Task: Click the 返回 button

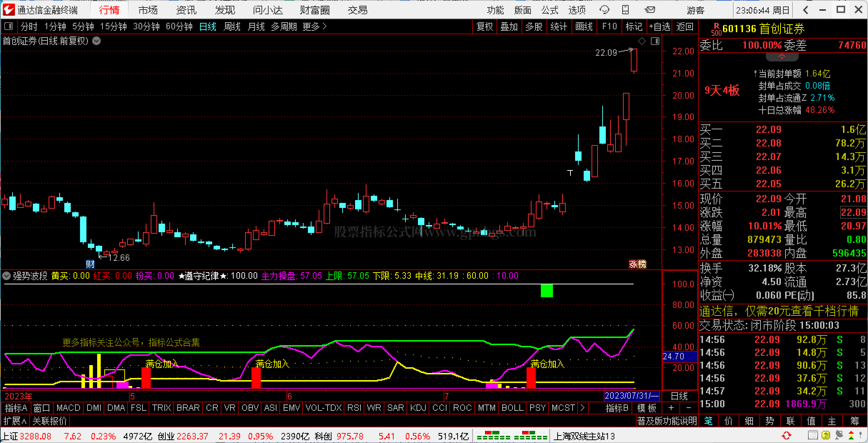Action: [685, 26]
